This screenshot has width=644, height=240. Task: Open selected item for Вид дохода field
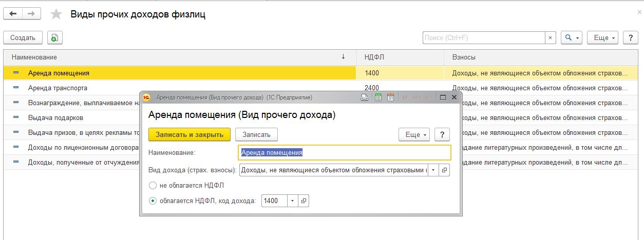coord(445,170)
